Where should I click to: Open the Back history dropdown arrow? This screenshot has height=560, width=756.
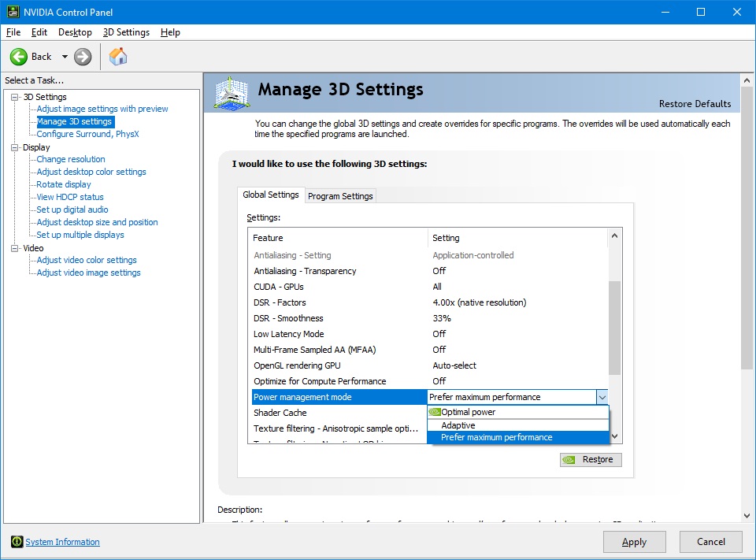65,57
